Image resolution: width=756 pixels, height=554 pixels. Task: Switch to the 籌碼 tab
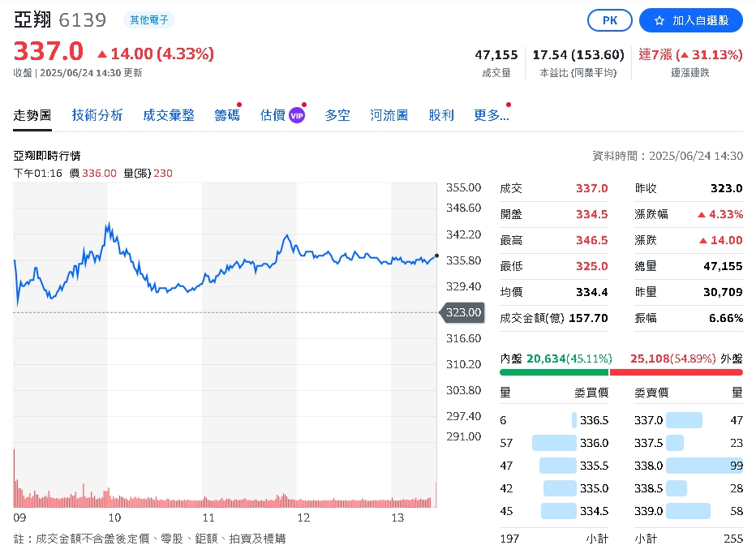click(226, 115)
